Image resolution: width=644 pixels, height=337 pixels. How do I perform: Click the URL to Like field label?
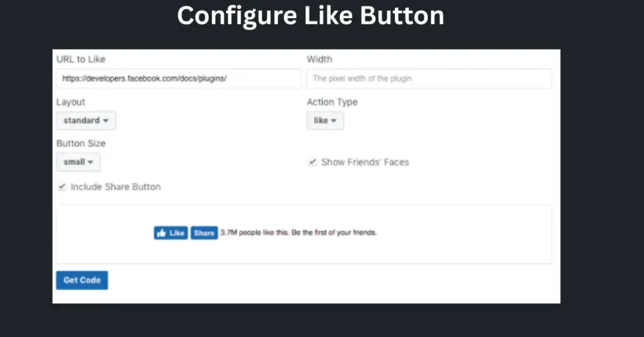pyautogui.click(x=81, y=59)
